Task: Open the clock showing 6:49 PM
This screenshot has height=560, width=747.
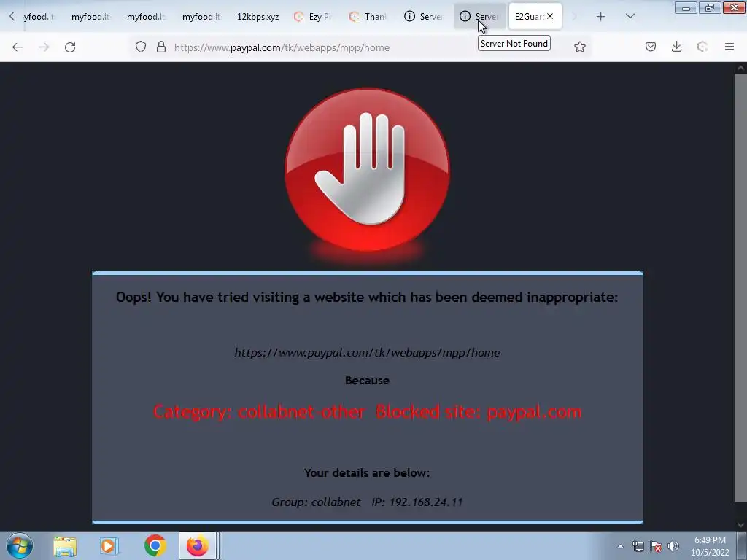Action: 710,546
